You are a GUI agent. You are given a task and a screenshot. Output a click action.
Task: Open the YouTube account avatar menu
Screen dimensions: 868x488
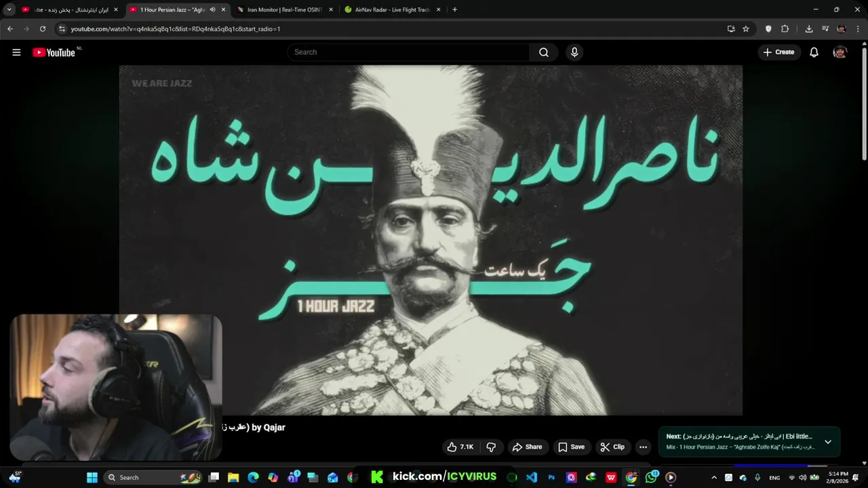840,52
